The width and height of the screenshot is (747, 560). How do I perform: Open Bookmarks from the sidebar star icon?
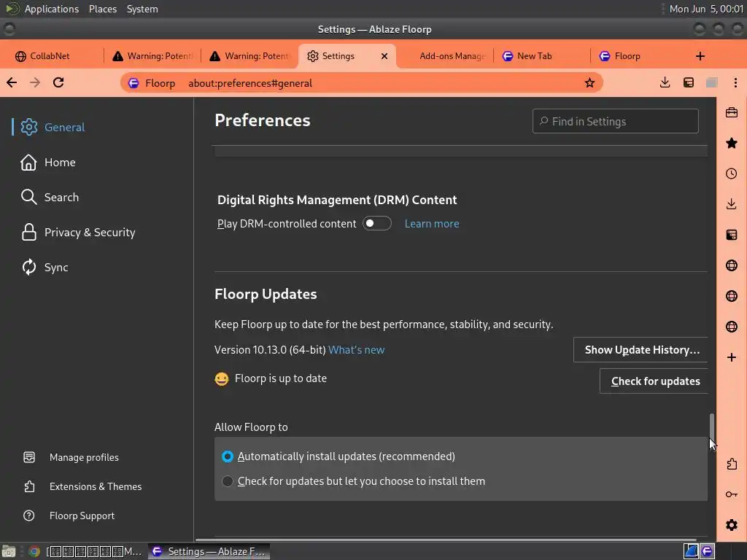point(731,143)
